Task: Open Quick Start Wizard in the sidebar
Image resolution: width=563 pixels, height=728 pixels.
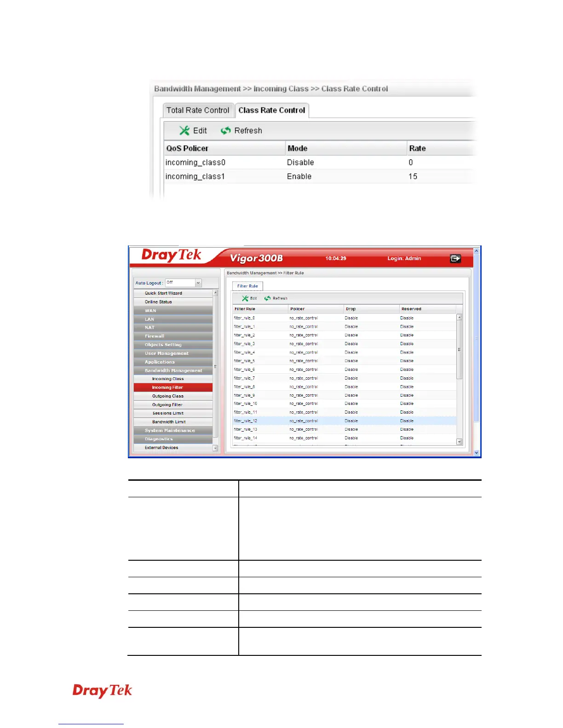Action: pyautogui.click(x=173, y=293)
